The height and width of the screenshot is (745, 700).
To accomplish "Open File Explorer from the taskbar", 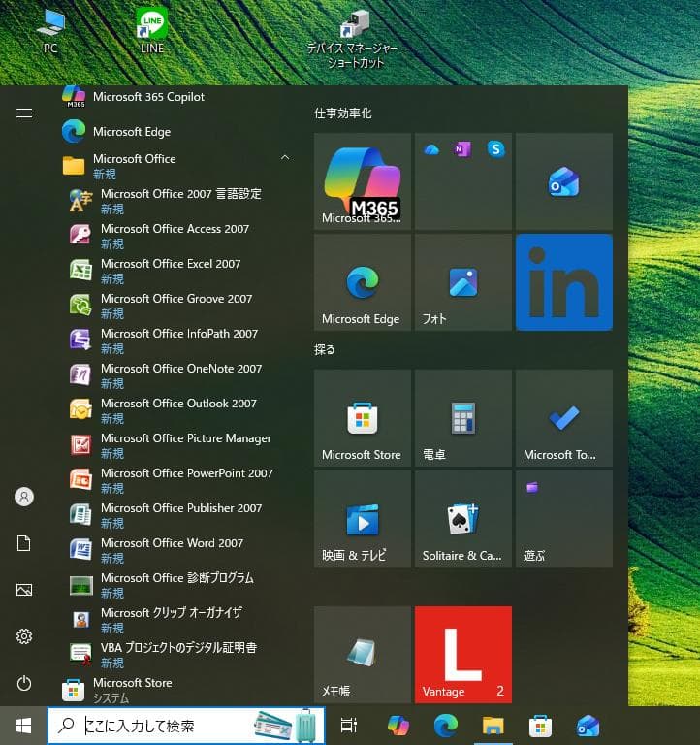I will tap(493, 726).
